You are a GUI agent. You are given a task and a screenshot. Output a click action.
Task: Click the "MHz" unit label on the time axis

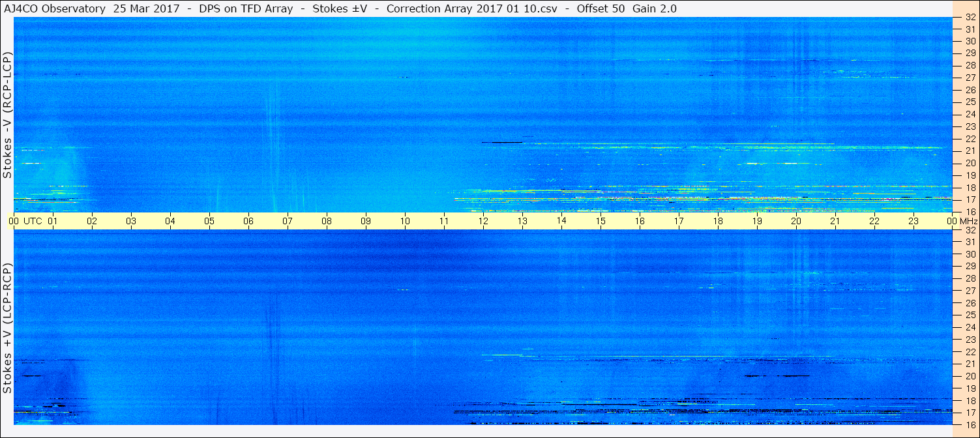[969, 221]
